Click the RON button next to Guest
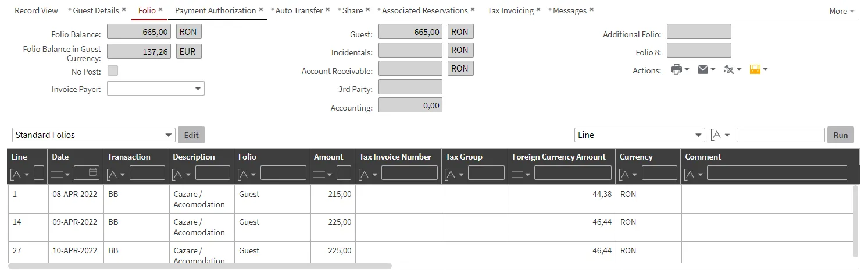868x272 pixels. [460, 32]
